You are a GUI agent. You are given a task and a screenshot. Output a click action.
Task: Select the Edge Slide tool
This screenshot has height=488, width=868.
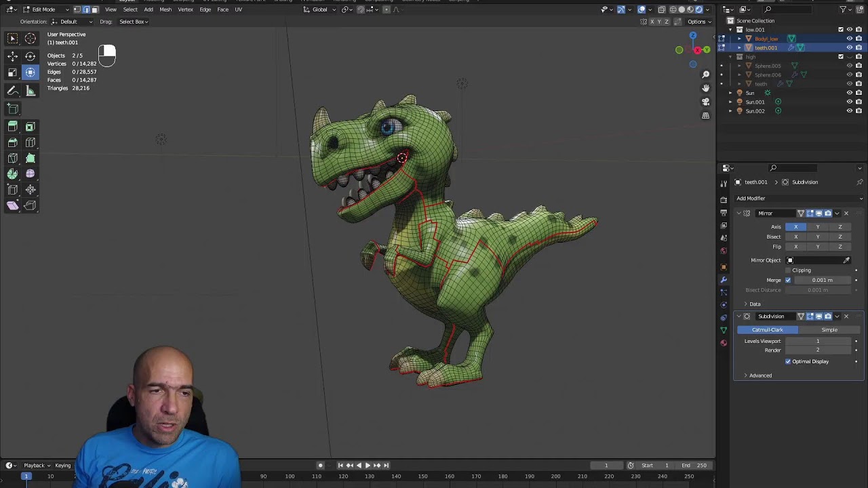pos(12,190)
